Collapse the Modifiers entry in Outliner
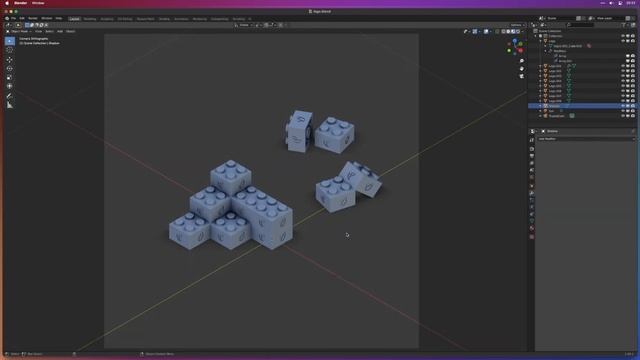640x360 pixels. (x=545, y=51)
